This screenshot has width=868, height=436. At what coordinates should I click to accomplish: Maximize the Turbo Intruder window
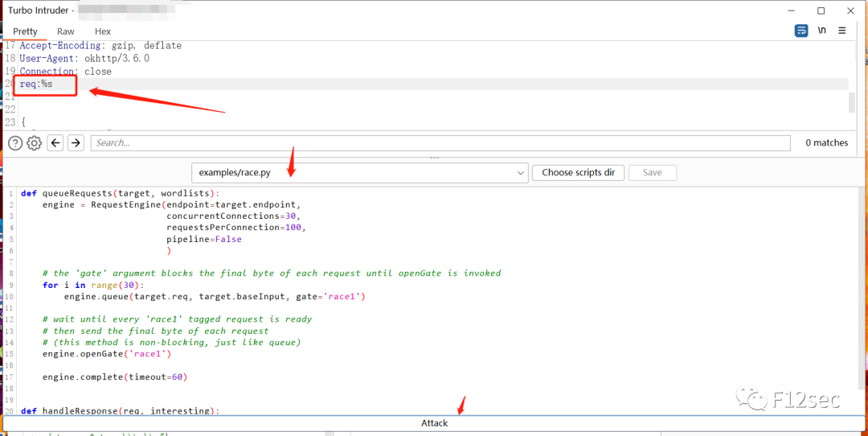click(821, 10)
